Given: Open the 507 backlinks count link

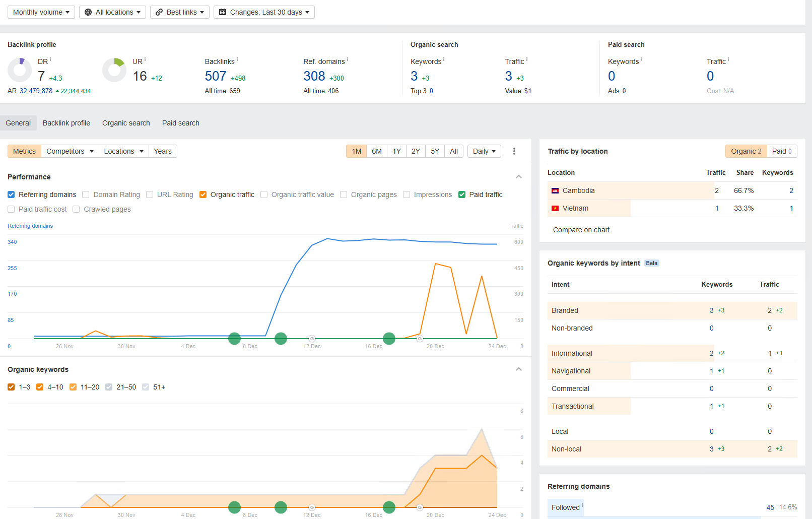Looking at the screenshot, I should (x=216, y=76).
